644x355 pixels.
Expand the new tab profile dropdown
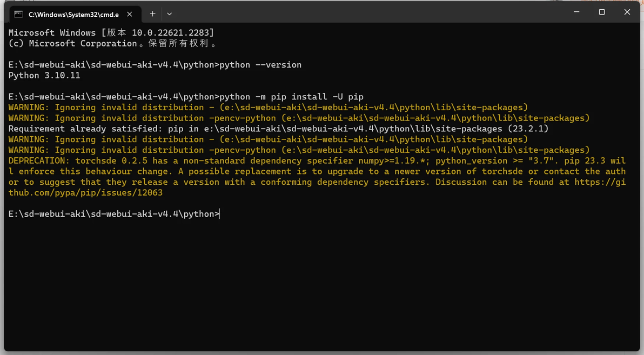coord(169,14)
